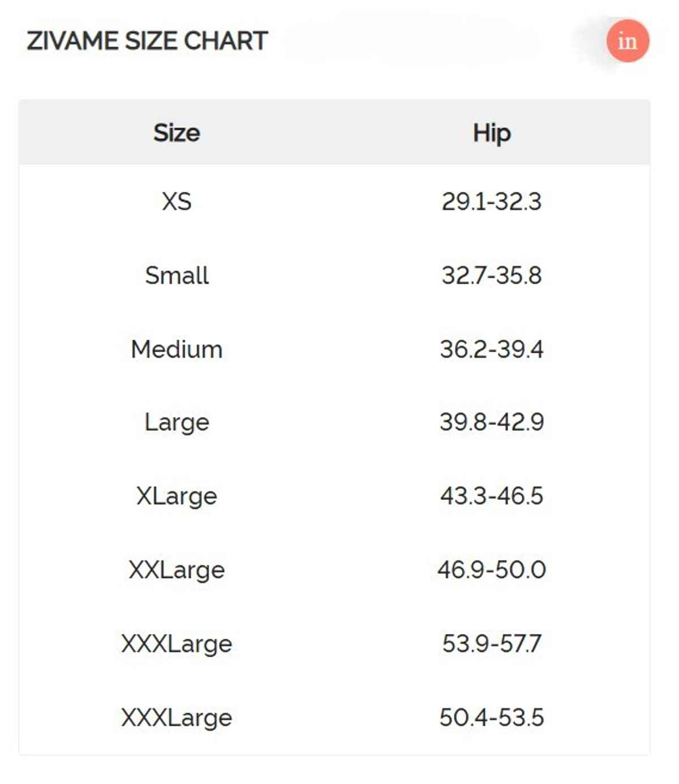Select the Size column header
Viewport: 679px width, 784px height.
[x=177, y=133]
